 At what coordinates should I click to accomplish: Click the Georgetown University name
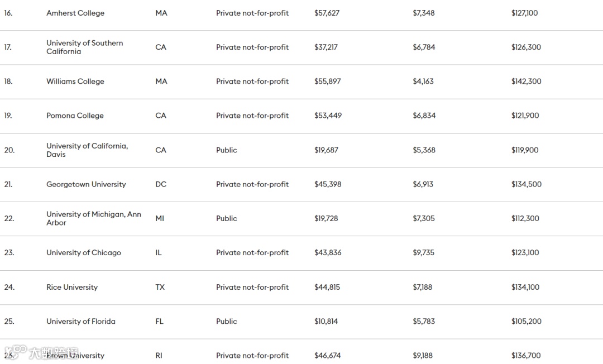[86, 184]
